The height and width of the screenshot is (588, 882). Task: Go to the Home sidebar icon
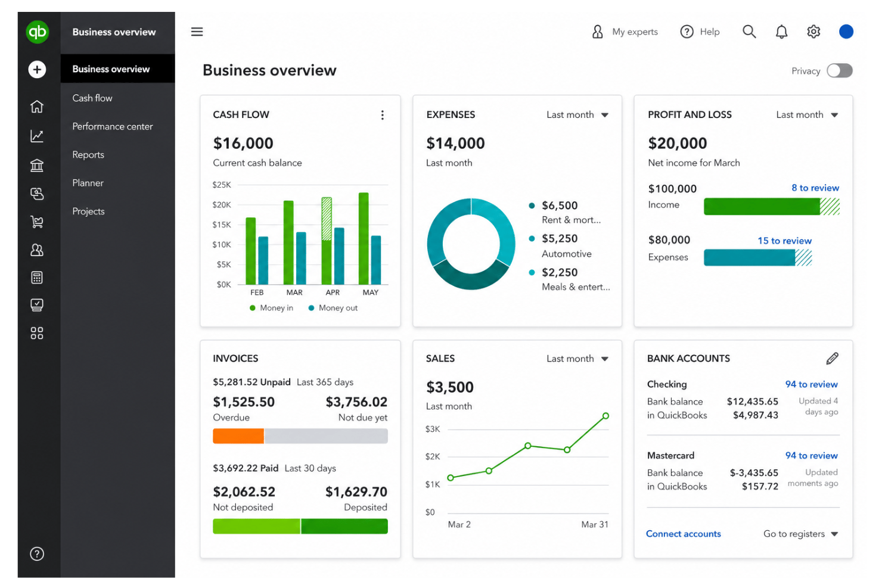(x=37, y=107)
